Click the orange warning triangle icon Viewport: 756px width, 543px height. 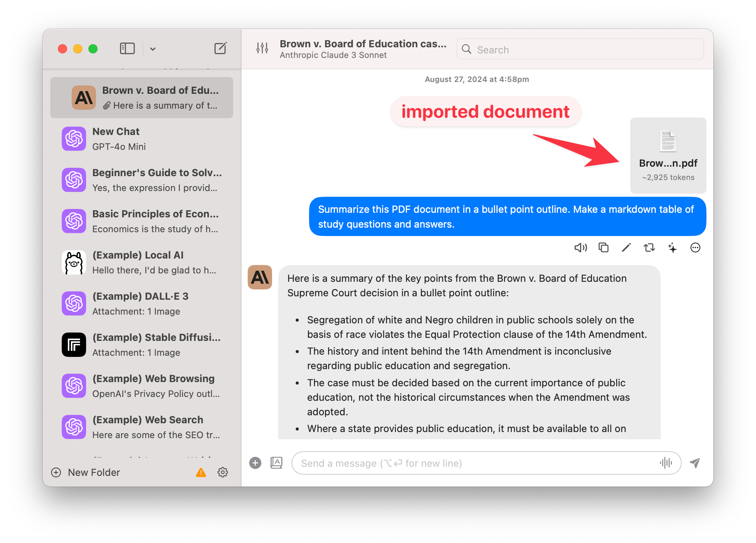201,472
